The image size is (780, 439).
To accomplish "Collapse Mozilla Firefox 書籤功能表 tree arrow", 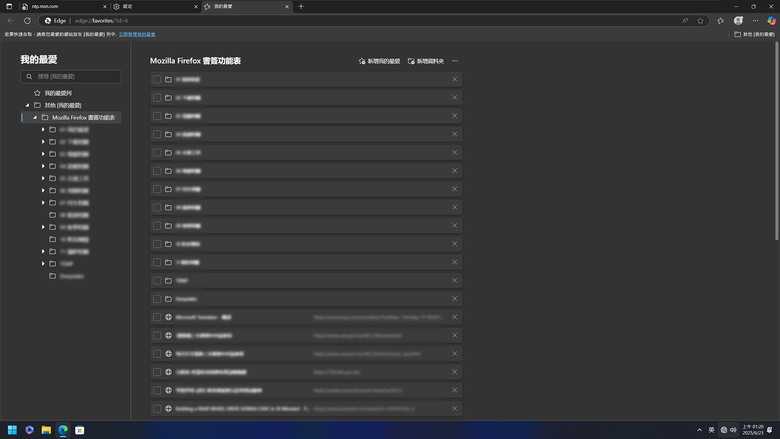I will point(35,118).
